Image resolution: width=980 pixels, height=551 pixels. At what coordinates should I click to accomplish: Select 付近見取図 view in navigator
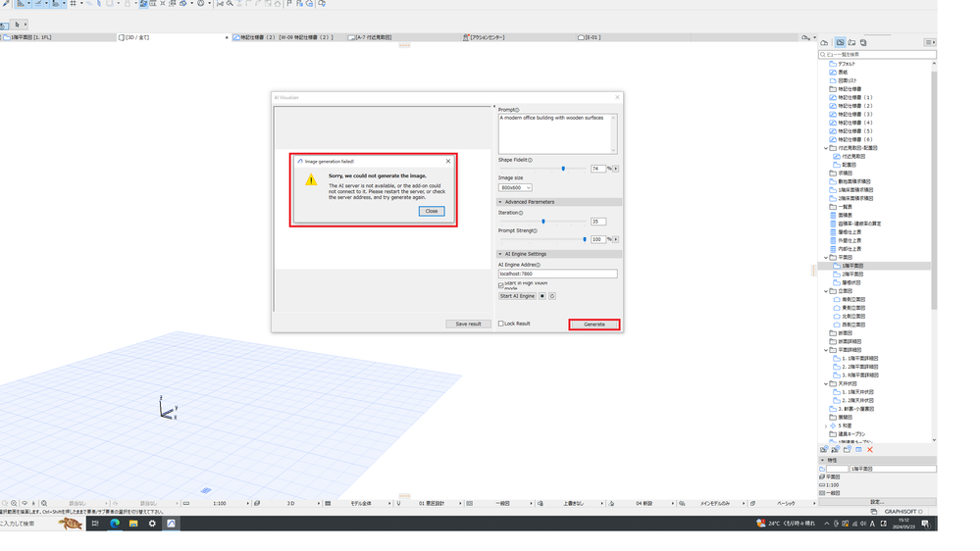tap(853, 156)
